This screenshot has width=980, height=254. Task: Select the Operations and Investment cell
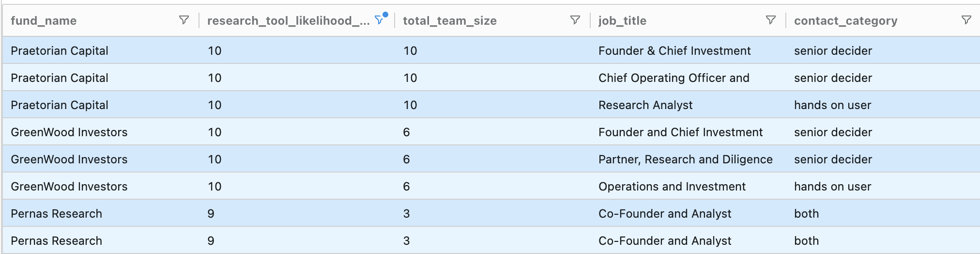click(x=672, y=187)
